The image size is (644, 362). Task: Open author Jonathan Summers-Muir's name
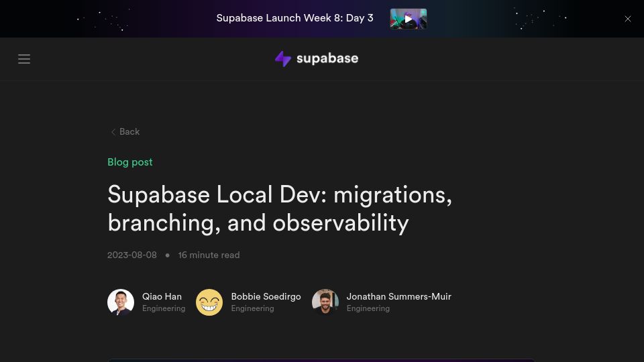[x=398, y=296]
